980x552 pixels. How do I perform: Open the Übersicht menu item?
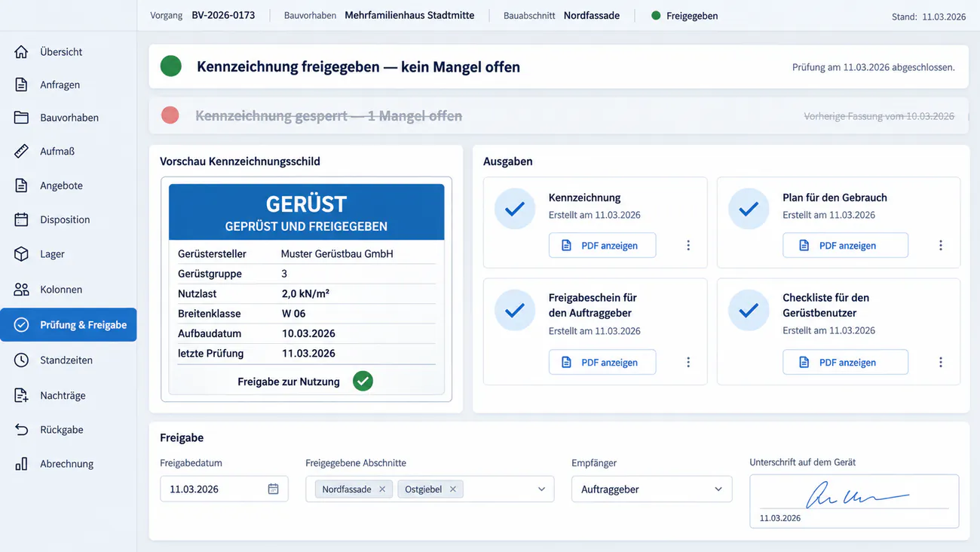pos(68,52)
